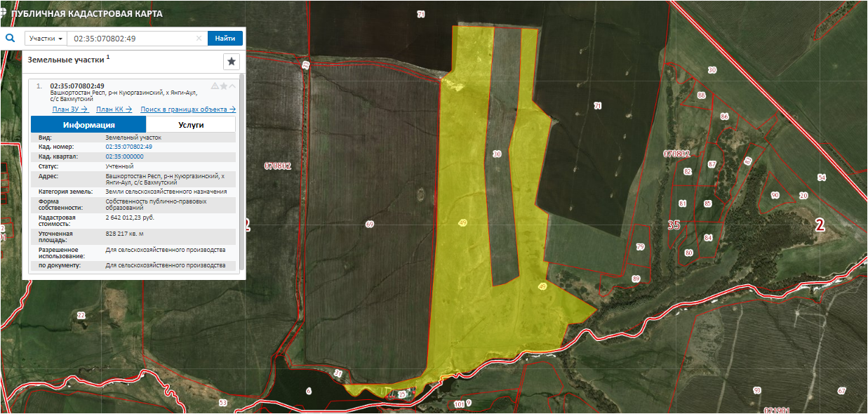Add parcel 02:35:070802:49 to favorites via the small star
The image size is (868, 414).
(224, 86)
